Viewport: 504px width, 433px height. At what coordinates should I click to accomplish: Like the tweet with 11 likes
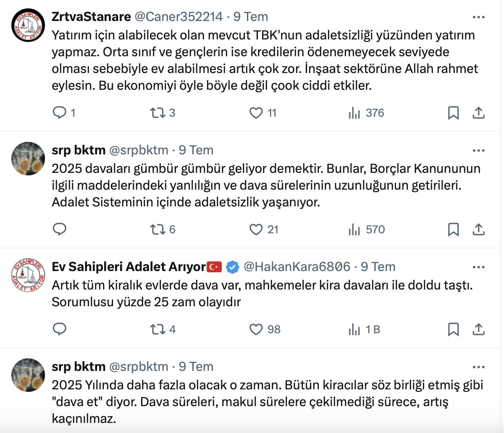[x=256, y=112]
